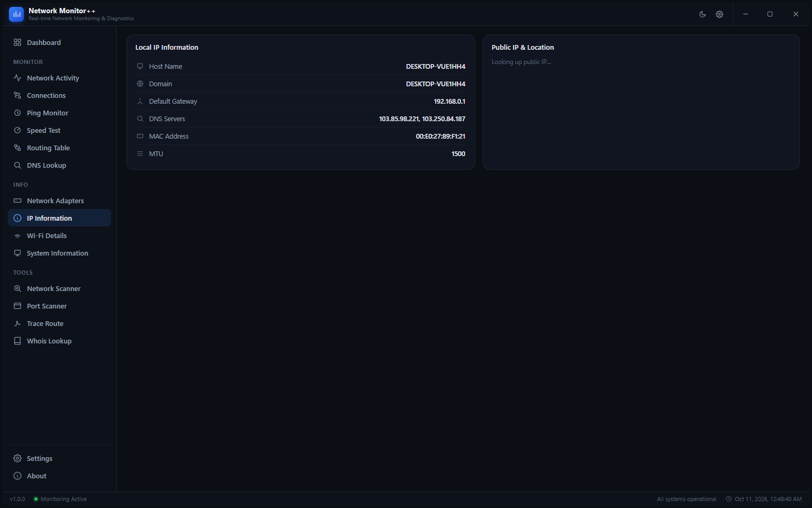This screenshot has height=508, width=812.
Task: Open the Settings page from sidebar
Action: pyautogui.click(x=59, y=458)
